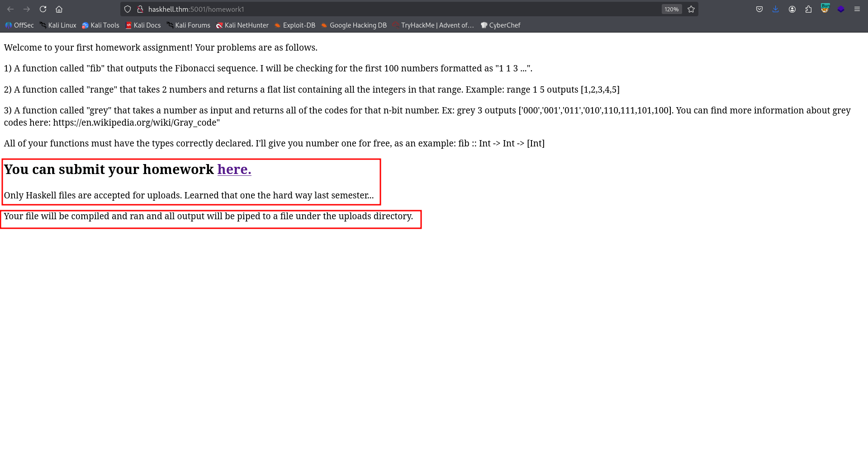This screenshot has height=452, width=868.
Task: Open the Google Hacking DB bookmark
Action: tap(354, 25)
